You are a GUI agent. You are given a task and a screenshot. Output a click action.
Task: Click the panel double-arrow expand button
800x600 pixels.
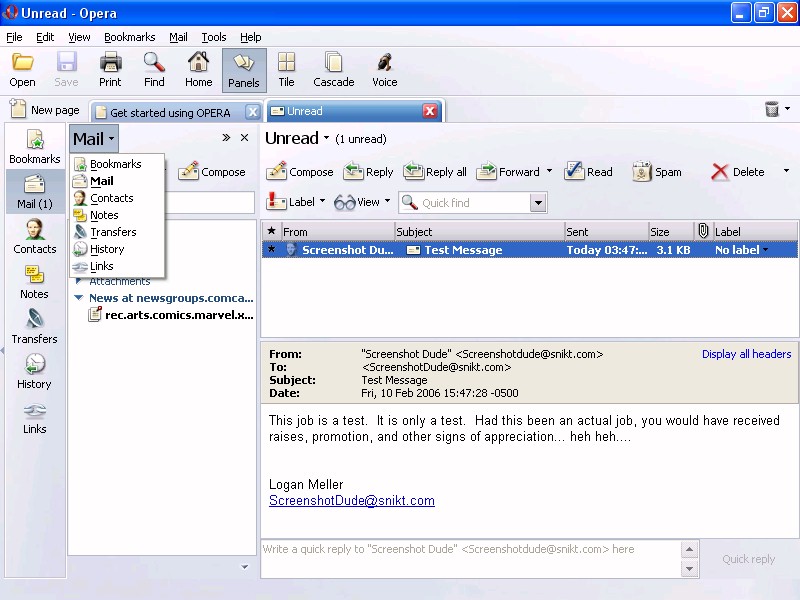[226, 137]
